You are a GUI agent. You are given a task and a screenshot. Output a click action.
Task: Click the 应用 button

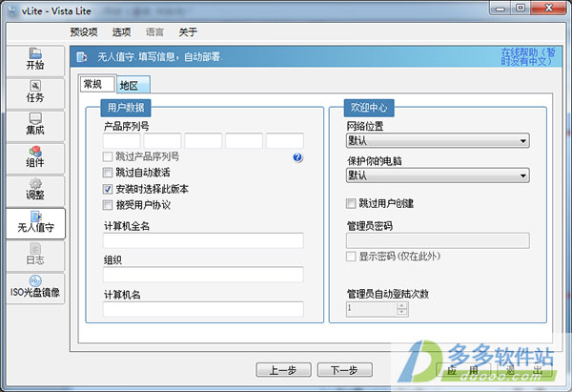[463, 370]
